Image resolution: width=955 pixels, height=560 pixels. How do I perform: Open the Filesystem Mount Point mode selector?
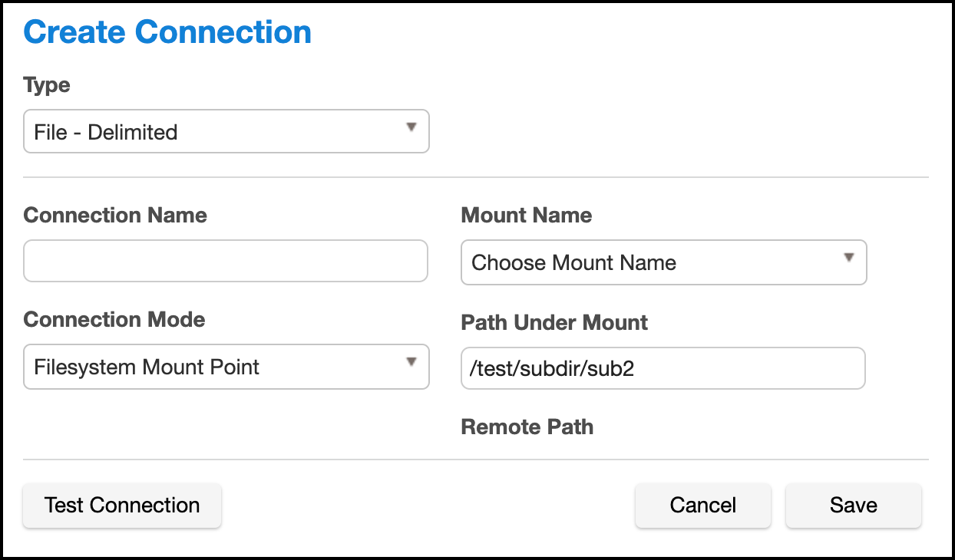(226, 367)
